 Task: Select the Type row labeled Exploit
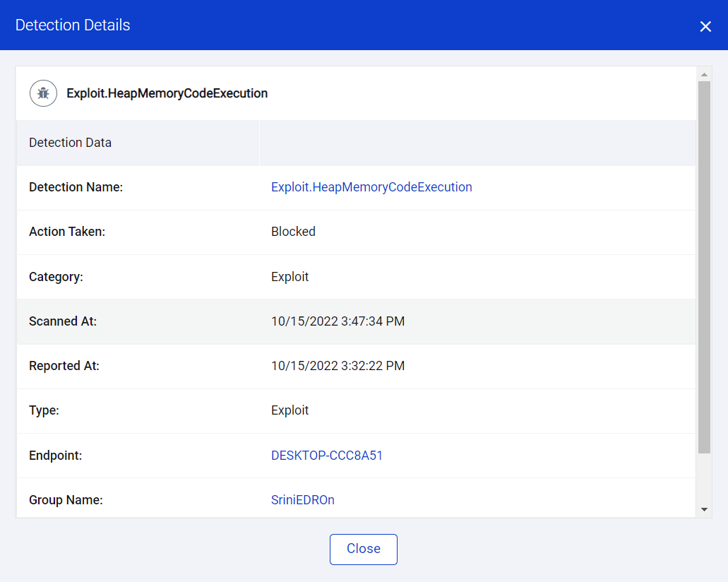point(290,410)
